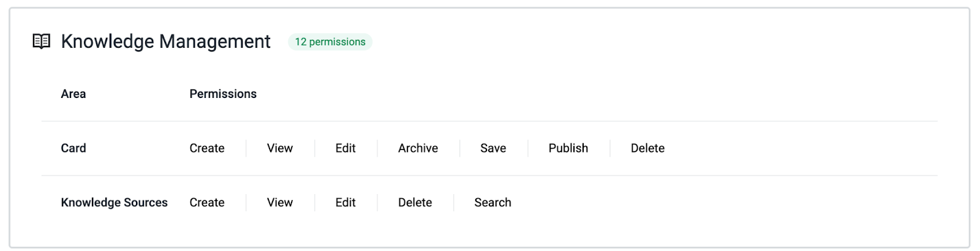Choose View permission for Card
The image size is (980, 251).
point(280,148)
